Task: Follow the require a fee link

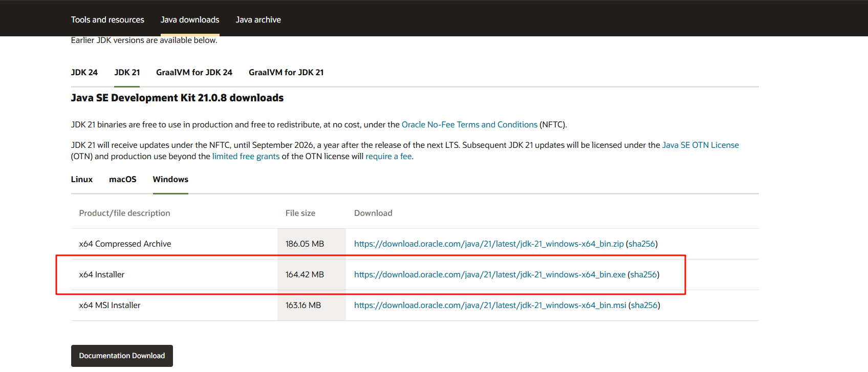Action: (x=388, y=156)
